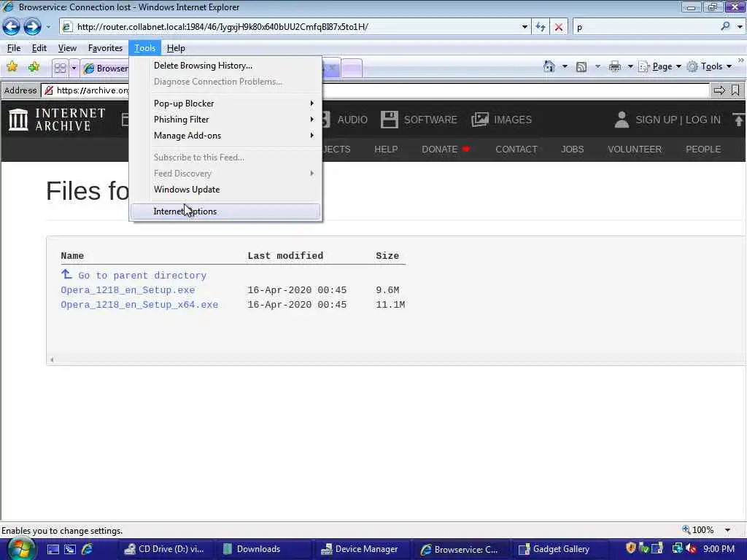Screen dimensions: 747x560
Task: Open the Page menu in command bar
Action: pos(659,66)
